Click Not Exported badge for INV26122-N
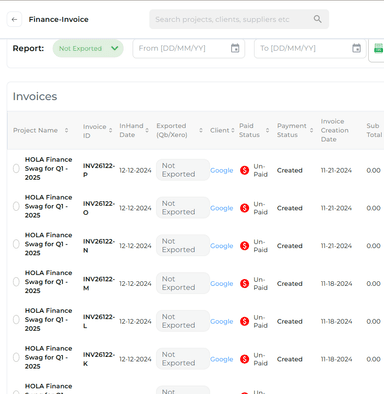This screenshot has height=394, width=384. pos(183,245)
